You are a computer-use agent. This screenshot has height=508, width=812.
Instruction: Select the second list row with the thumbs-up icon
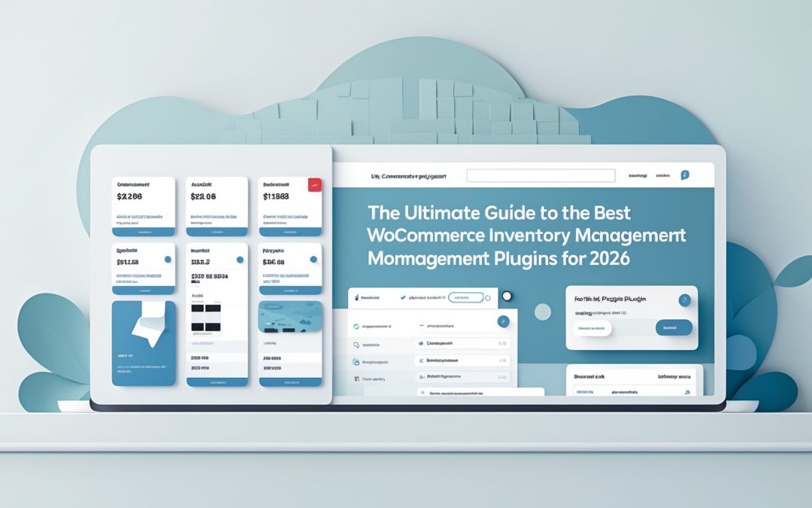pos(462,343)
